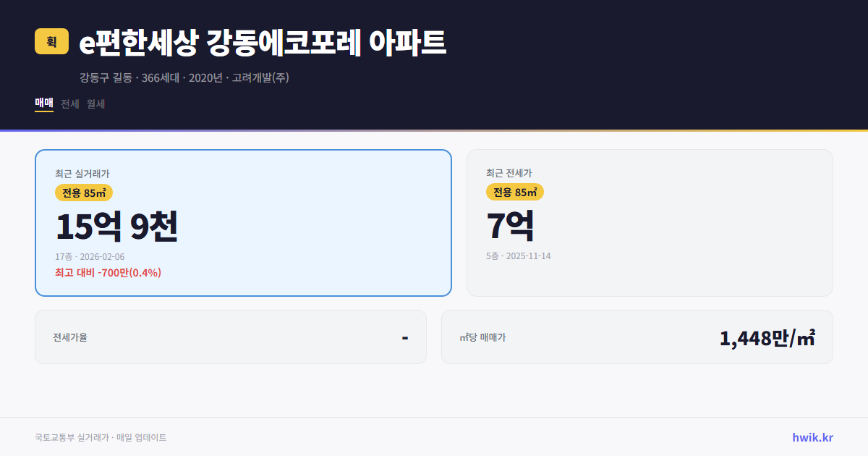Click the '7억' jeonse price figure
The image size is (868, 456).
(509, 226)
